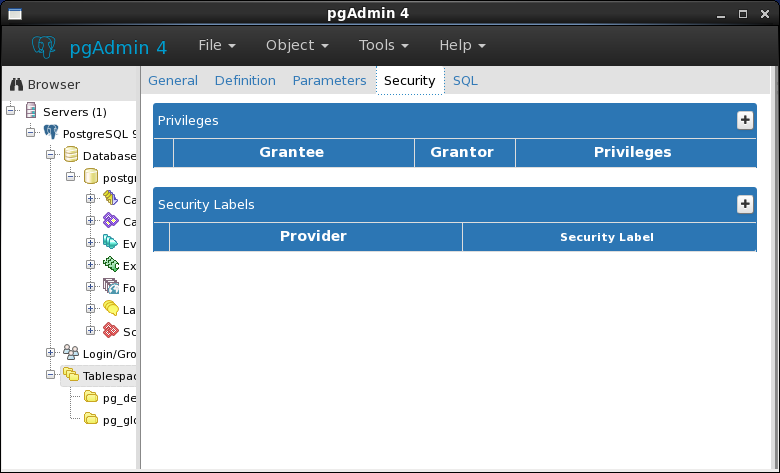The image size is (780, 473).
Task: Expand the Event Triggers tree node
Action: coord(90,243)
